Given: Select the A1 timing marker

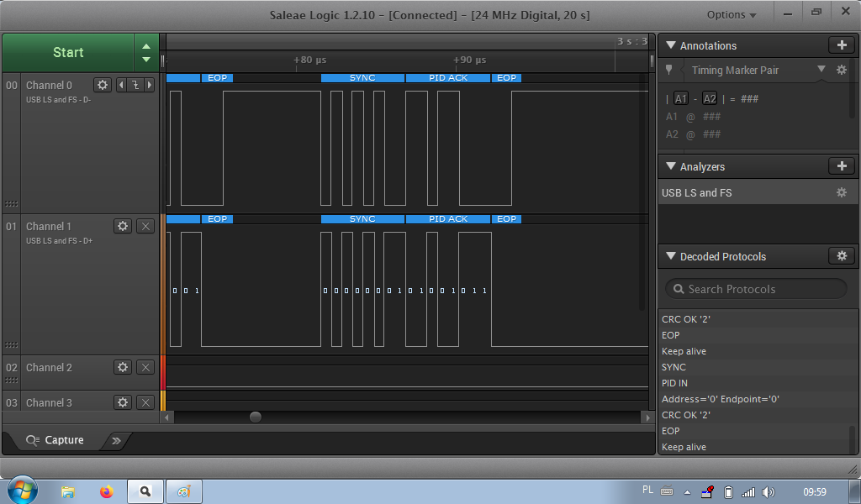Looking at the screenshot, I should coord(680,99).
